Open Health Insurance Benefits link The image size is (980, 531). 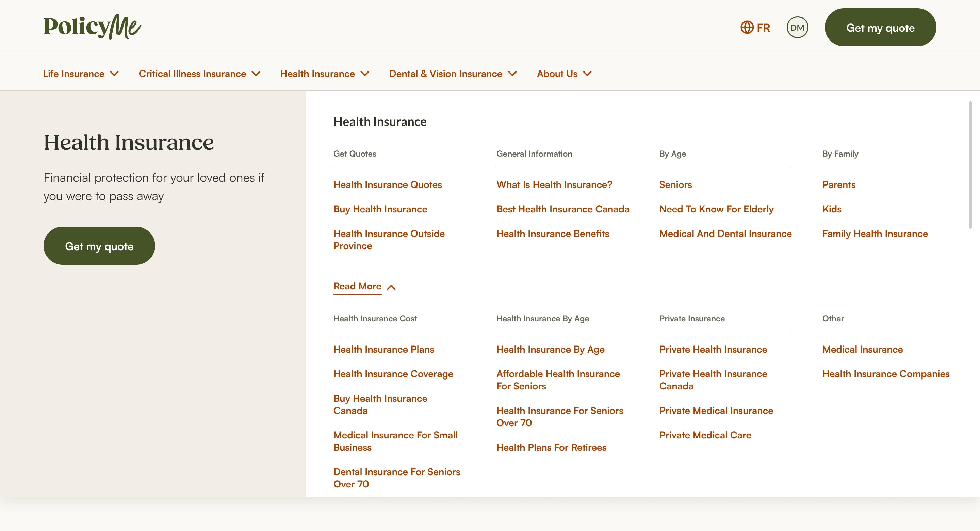[x=552, y=234]
